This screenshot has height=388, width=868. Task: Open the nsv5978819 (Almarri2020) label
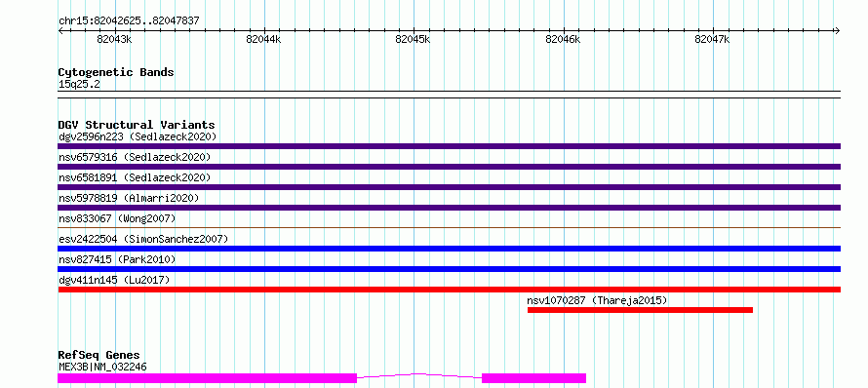point(129,198)
